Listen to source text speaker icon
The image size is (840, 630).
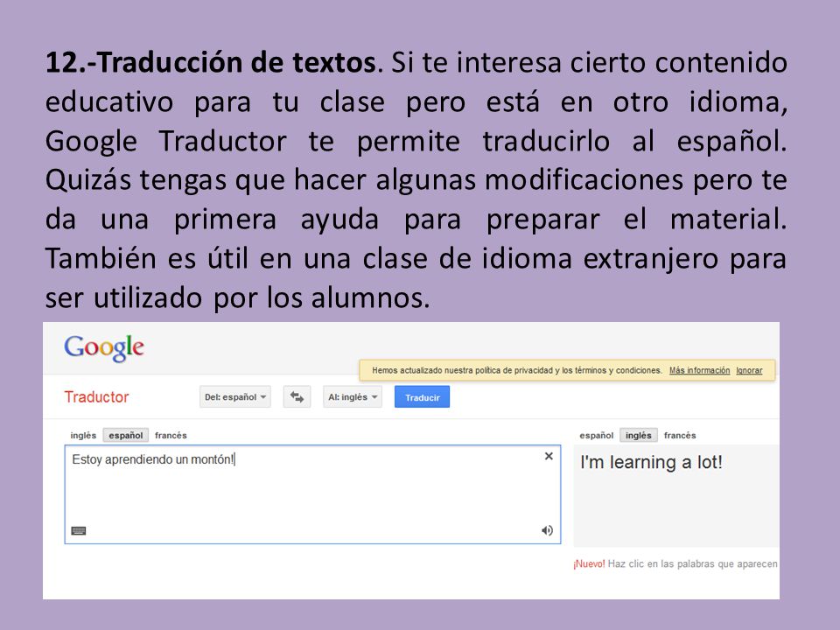[x=547, y=530]
